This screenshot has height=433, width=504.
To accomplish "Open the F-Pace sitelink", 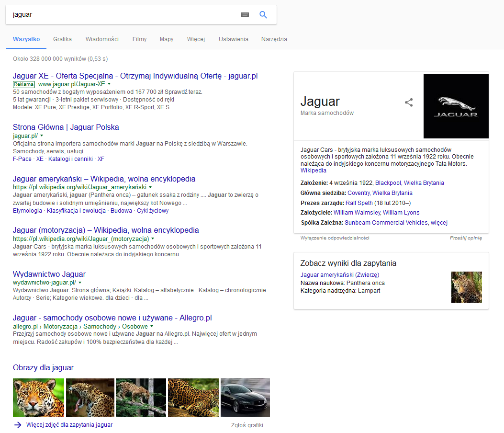I will pos(22,159).
